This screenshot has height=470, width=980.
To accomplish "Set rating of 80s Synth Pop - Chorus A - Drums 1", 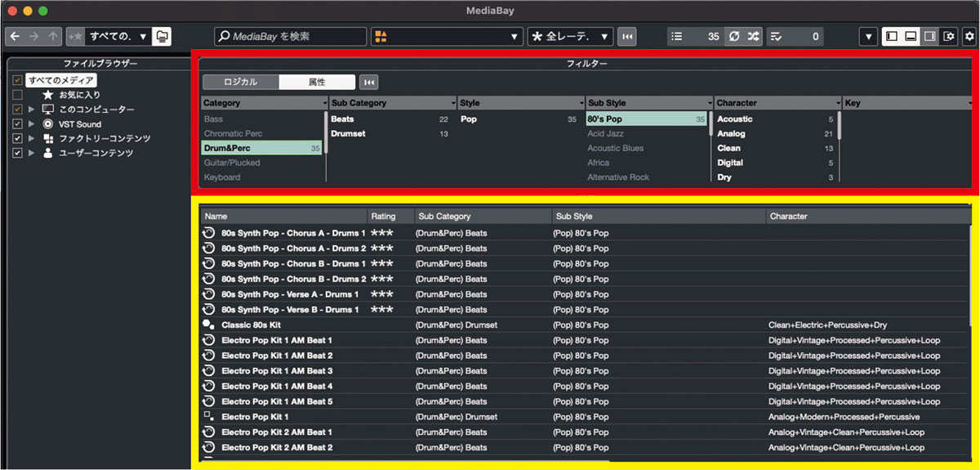I will tap(382, 233).
